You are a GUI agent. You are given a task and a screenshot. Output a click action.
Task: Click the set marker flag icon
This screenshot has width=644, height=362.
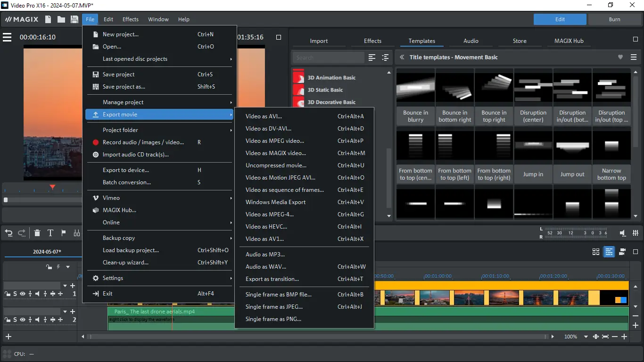click(x=64, y=233)
